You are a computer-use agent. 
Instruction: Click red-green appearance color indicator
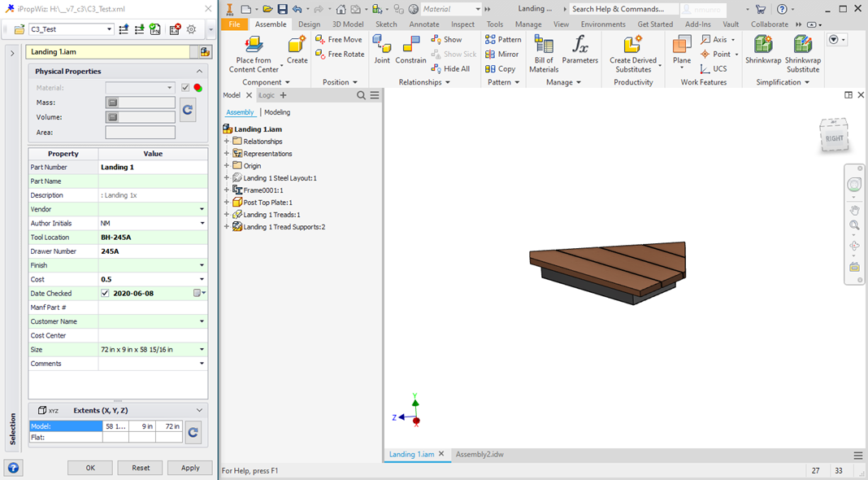pyautogui.click(x=197, y=88)
